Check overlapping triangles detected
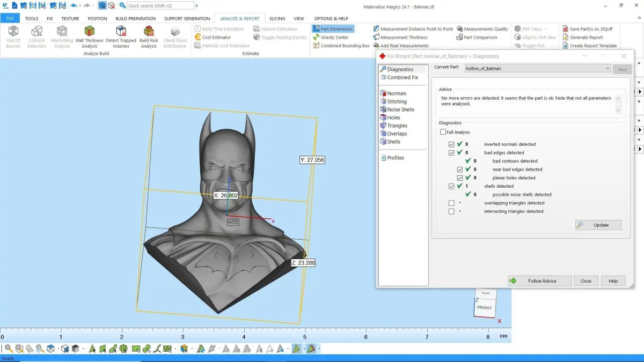The image size is (644, 362). [451, 203]
